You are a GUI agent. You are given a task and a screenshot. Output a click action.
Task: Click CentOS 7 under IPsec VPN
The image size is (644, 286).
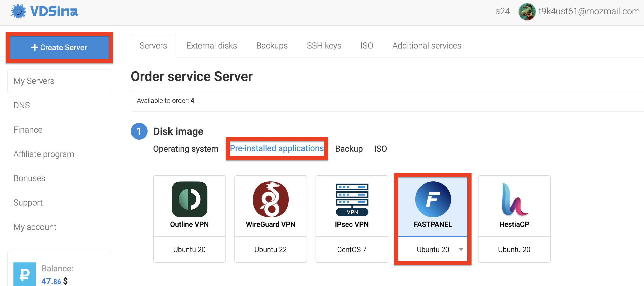tap(352, 250)
